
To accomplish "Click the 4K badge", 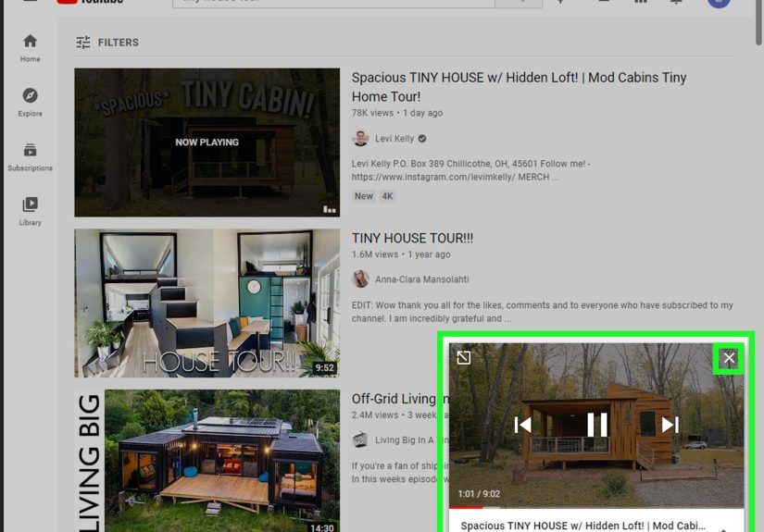I will tap(387, 196).
